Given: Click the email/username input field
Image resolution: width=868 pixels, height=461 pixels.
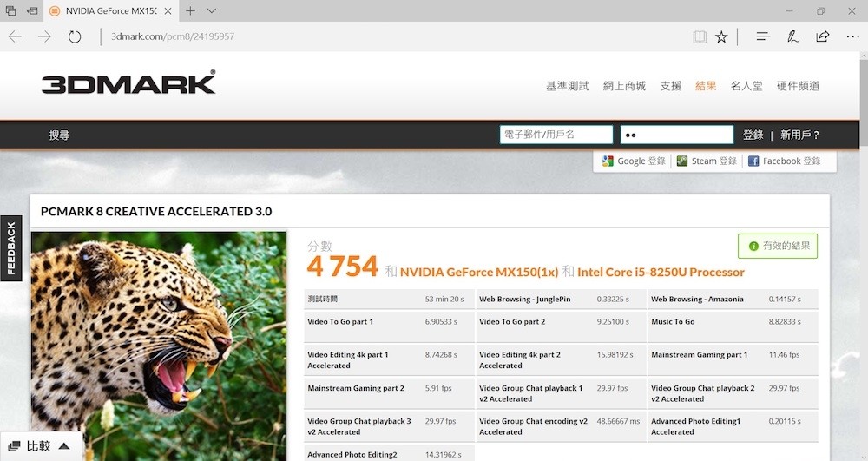Looking at the screenshot, I should point(556,135).
